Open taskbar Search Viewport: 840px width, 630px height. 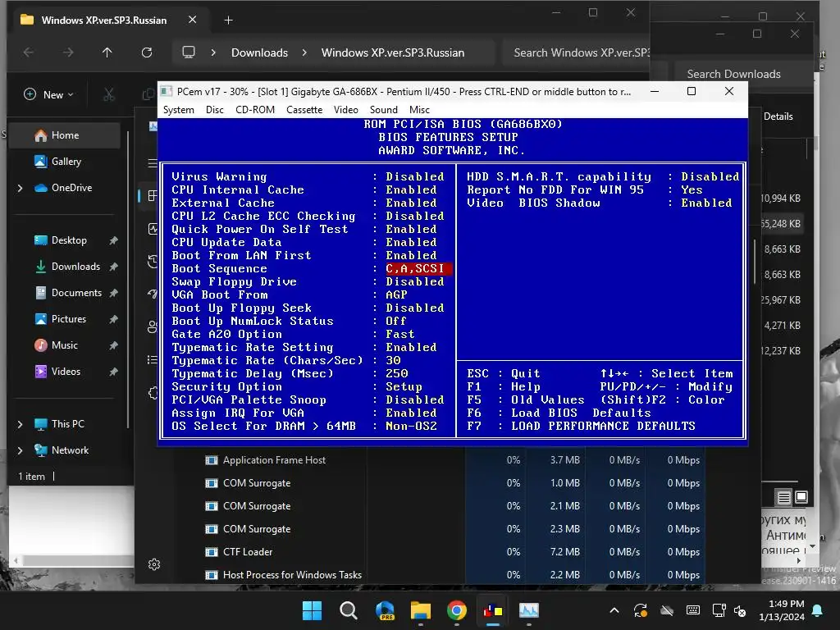[x=348, y=610]
